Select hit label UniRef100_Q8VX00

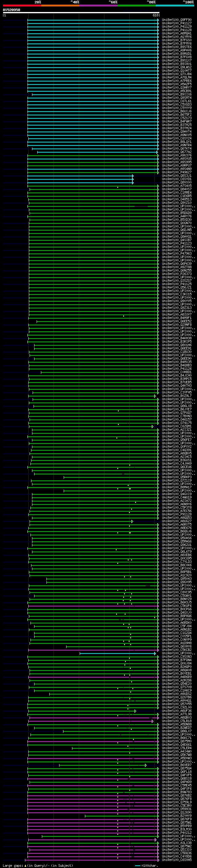177,182
